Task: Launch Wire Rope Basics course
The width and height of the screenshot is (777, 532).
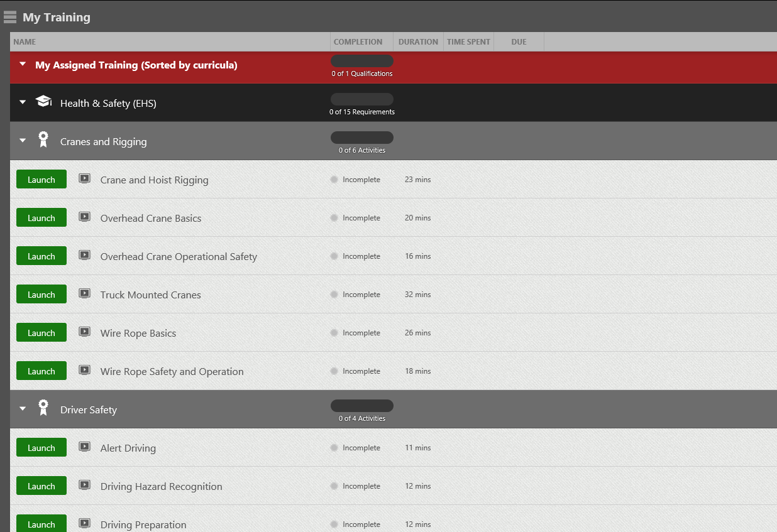Action: tap(41, 333)
